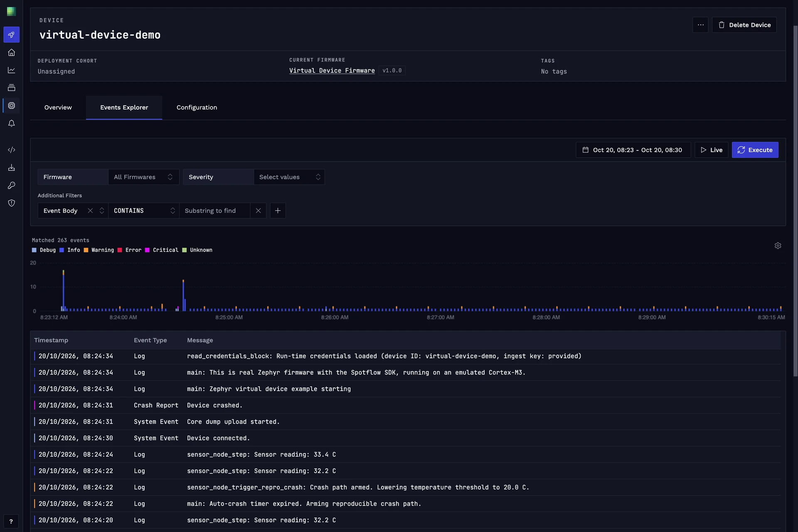Toggle the Unknown legend series
Viewport: 798px width, 532px height.
[197, 250]
